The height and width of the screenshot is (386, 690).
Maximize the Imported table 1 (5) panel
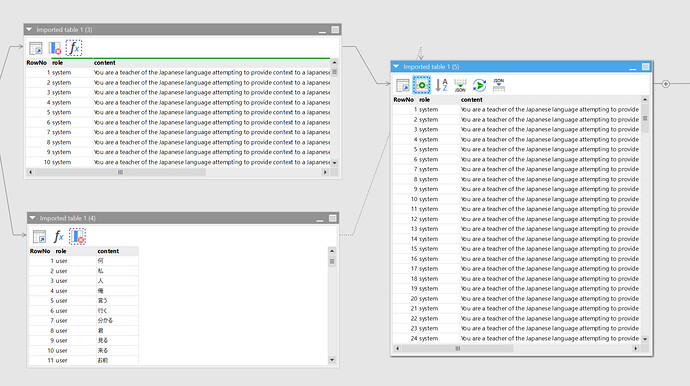click(646, 66)
